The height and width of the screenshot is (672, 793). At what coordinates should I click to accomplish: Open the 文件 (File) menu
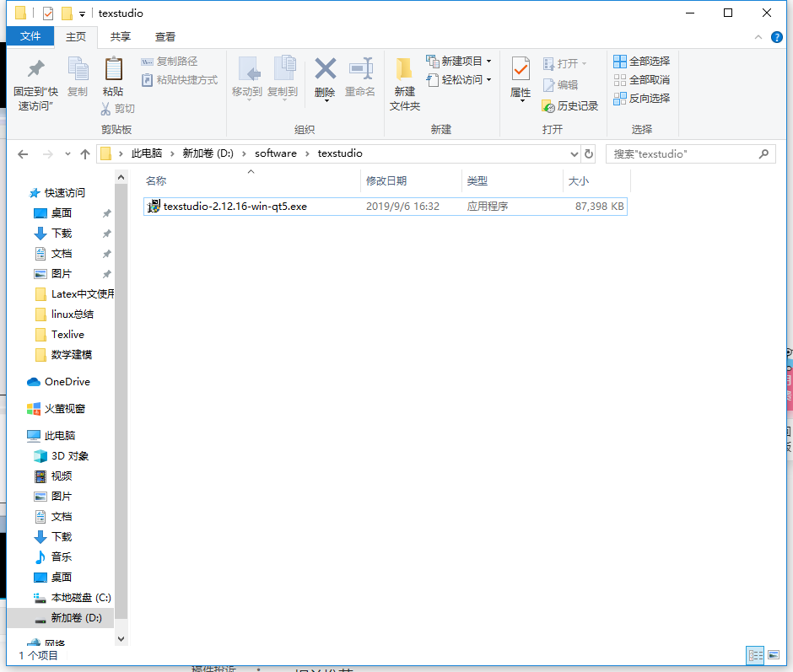(x=30, y=36)
